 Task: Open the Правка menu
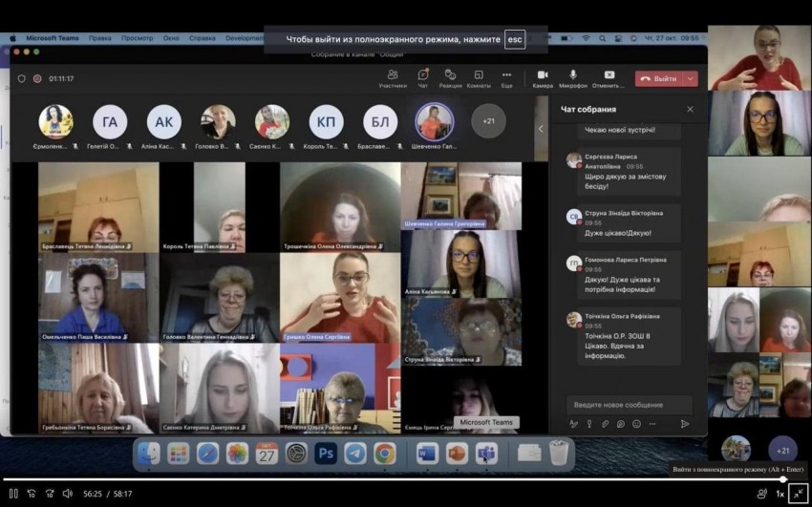coord(99,38)
